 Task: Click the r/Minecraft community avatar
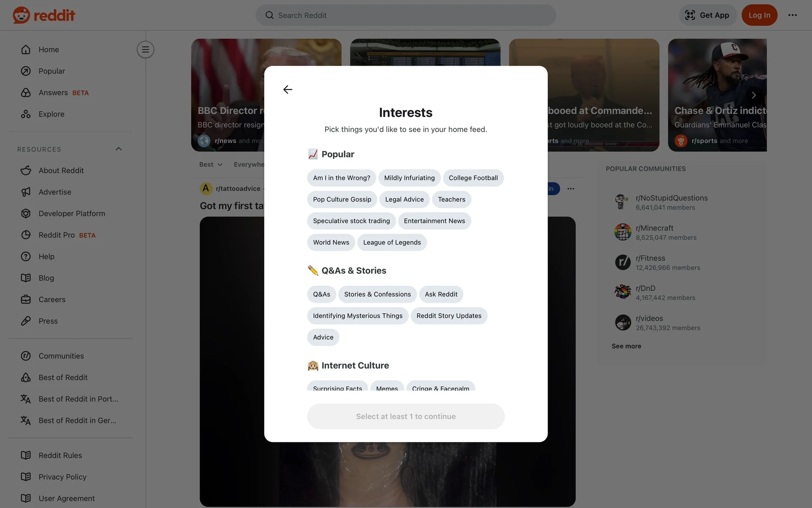click(x=623, y=232)
